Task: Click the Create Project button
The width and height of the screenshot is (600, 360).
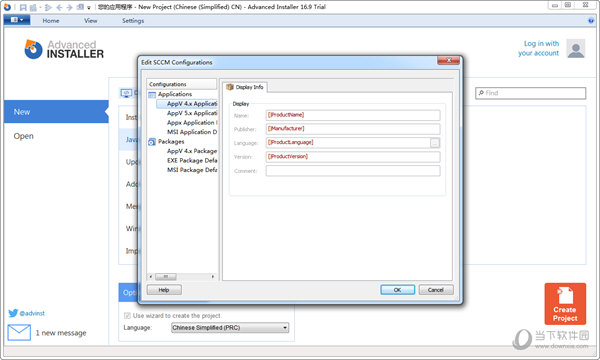Action: (565, 304)
